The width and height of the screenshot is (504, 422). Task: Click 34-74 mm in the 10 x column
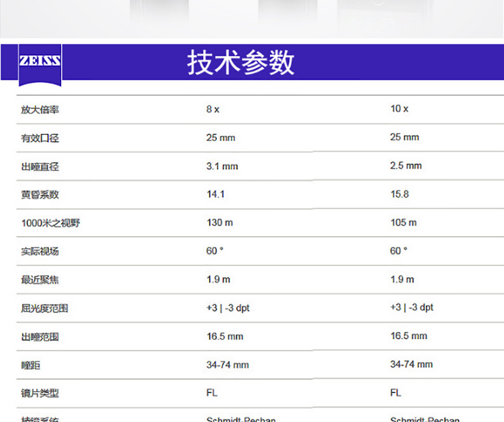click(x=411, y=364)
